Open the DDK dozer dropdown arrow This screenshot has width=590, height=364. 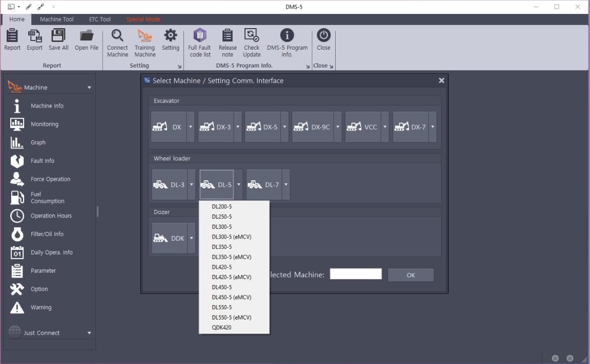[191, 238]
